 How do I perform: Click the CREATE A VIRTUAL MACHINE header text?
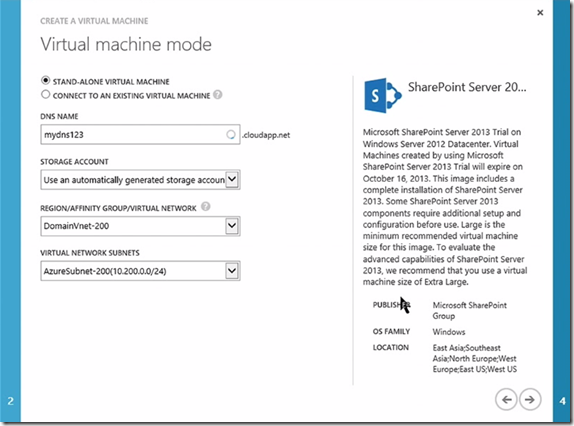coord(94,21)
